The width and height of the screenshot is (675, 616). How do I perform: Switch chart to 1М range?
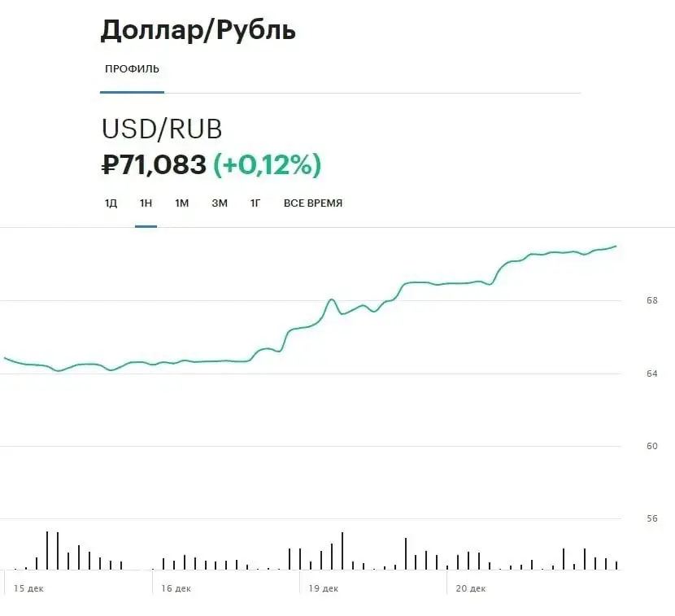pos(181,203)
